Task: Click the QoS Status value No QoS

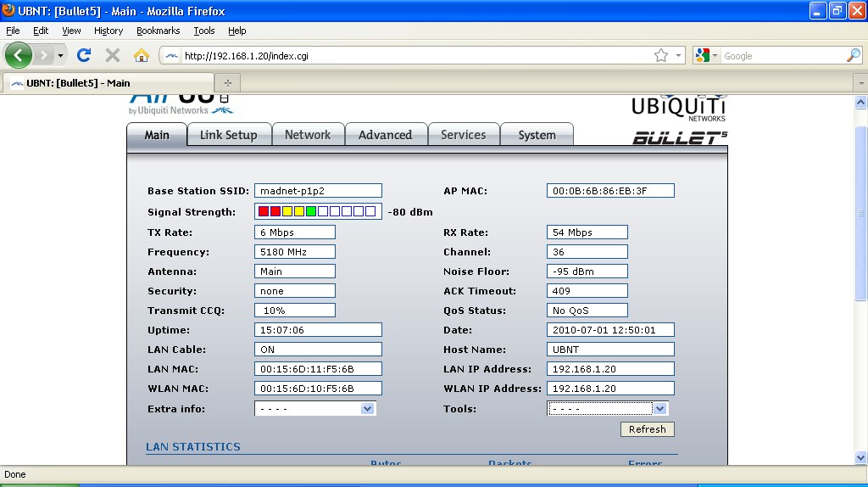Action: coord(587,311)
